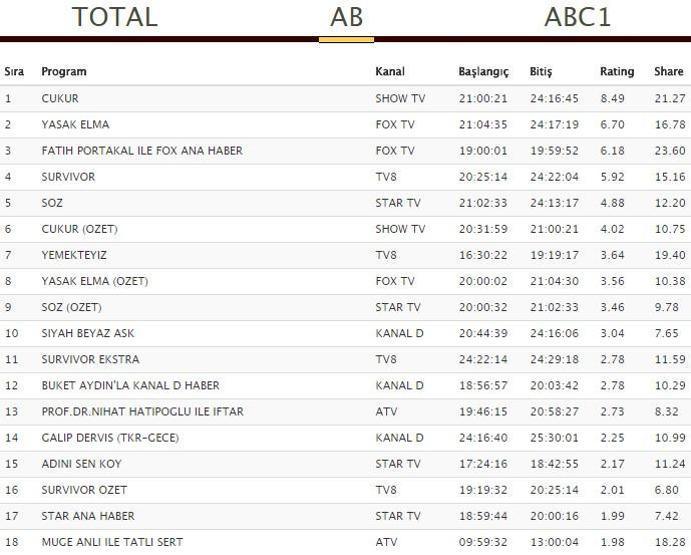691x555 pixels.
Task: Select the CUKUR program in row 1
Action: click(60, 98)
